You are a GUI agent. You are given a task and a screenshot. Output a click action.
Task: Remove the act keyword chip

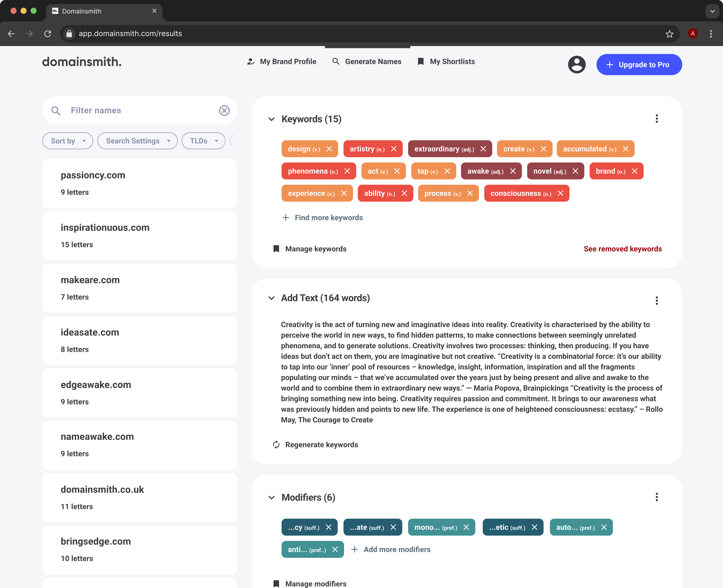coord(397,171)
